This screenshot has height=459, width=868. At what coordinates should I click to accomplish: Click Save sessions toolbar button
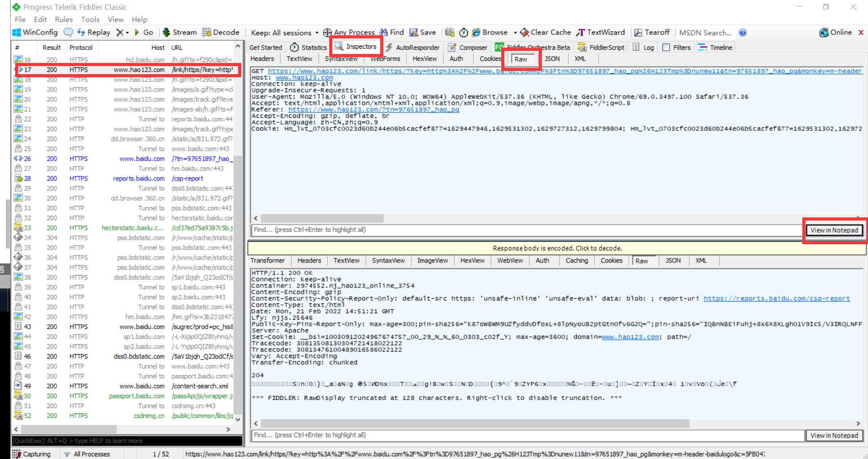tap(423, 33)
